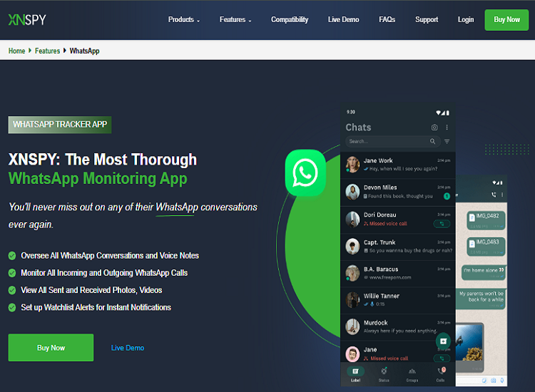Click the WhatsApp breadcrumb text

84,51
